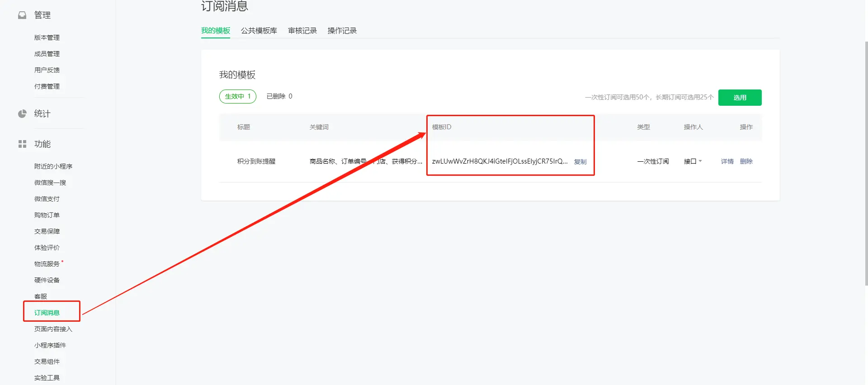Open 小程序插件 in the sidebar
868x385 pixels.
click(x=50, y=345)
